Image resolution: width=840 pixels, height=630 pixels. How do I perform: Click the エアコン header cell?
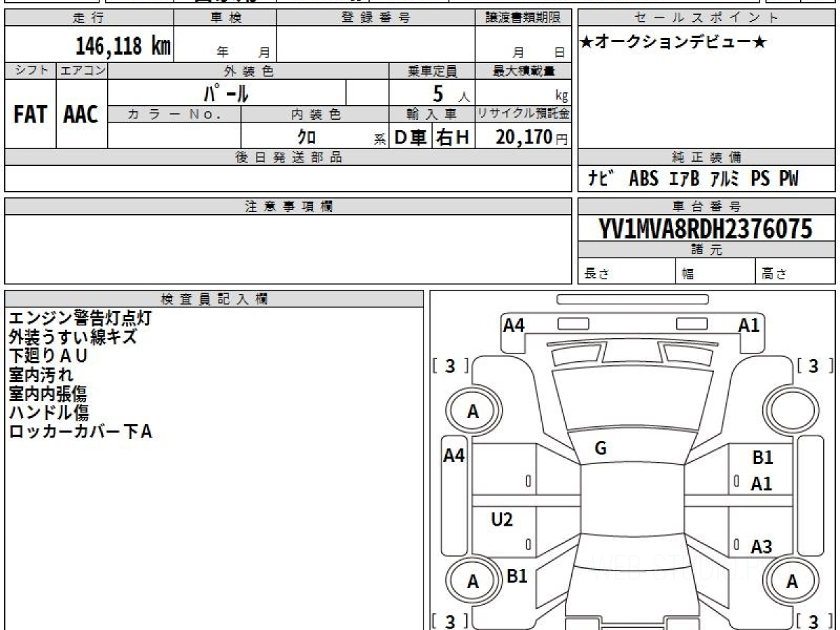tap(82, 71)
